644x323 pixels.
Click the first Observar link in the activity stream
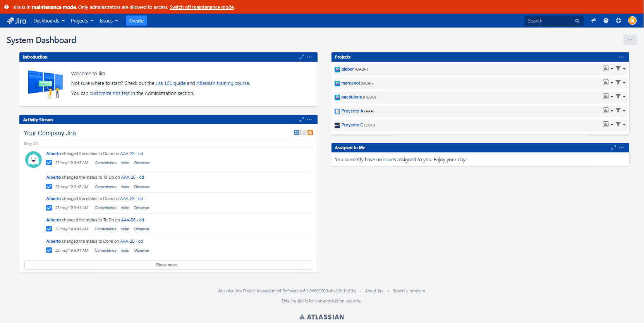142,163
